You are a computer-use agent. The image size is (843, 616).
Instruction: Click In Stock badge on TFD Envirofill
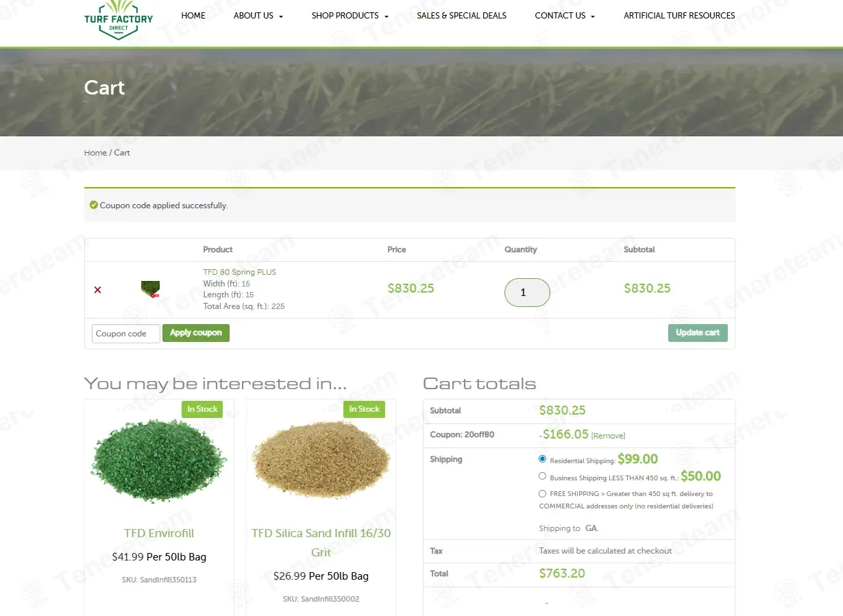[x=202, y=409]
